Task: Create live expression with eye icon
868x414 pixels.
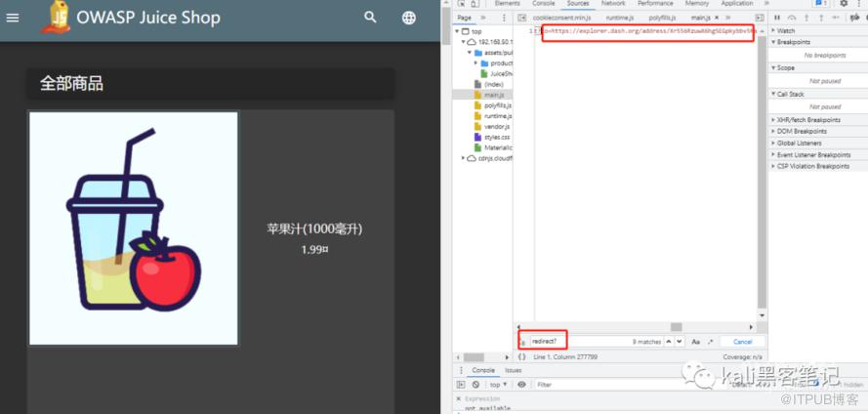Action: click(x=521, y=385)
